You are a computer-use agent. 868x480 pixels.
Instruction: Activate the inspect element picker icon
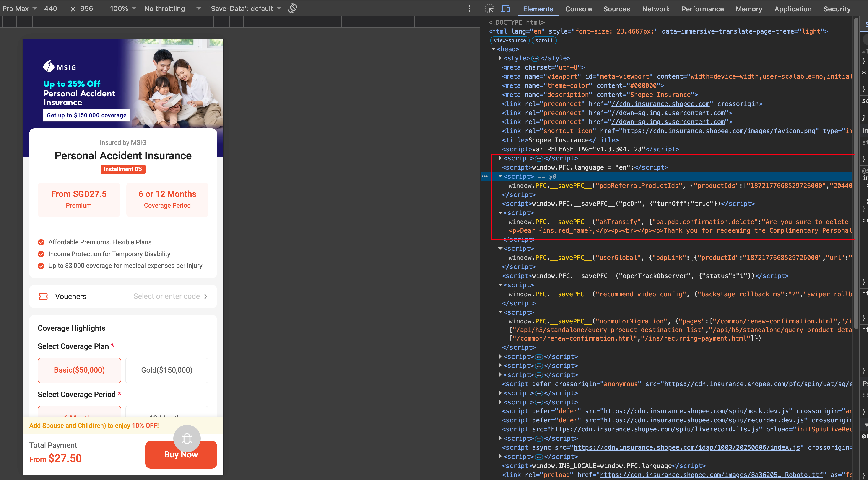coord(489,9)
